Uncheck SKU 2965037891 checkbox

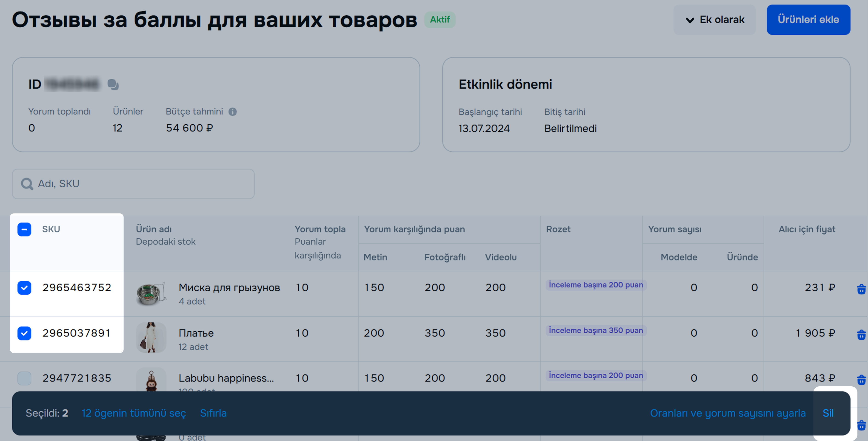pos(24,333)
